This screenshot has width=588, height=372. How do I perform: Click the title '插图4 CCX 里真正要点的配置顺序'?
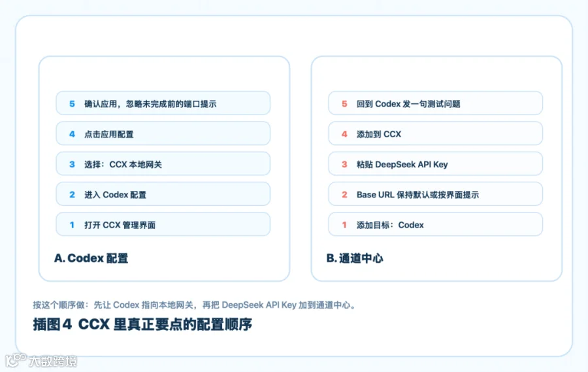point(142,324)
